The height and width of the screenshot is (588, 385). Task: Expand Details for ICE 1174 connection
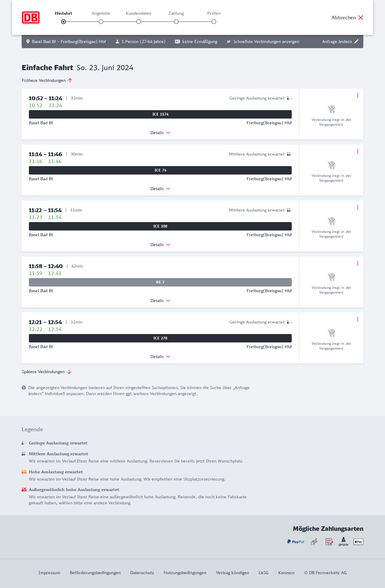160,133
